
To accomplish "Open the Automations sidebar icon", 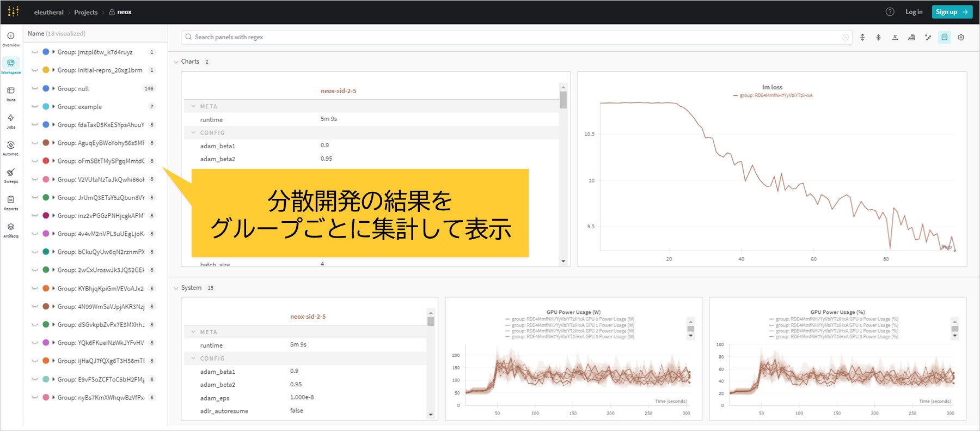I will 11,148.
